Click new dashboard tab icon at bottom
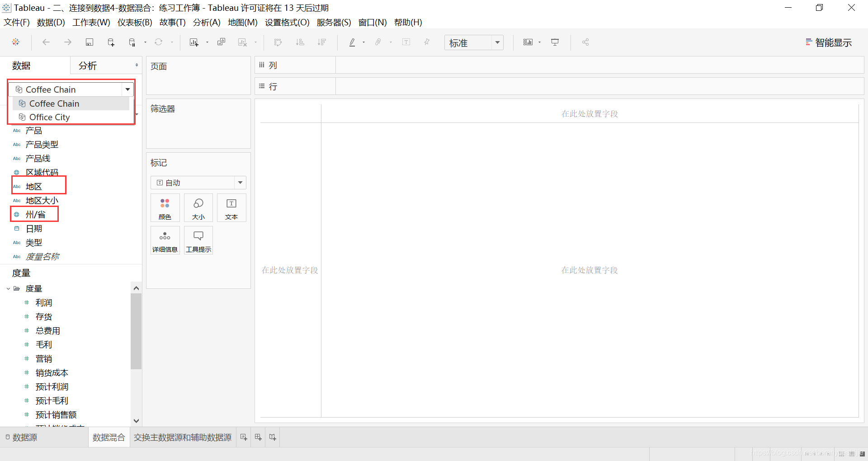The image size is (868, 461). (x=258, y=437)
